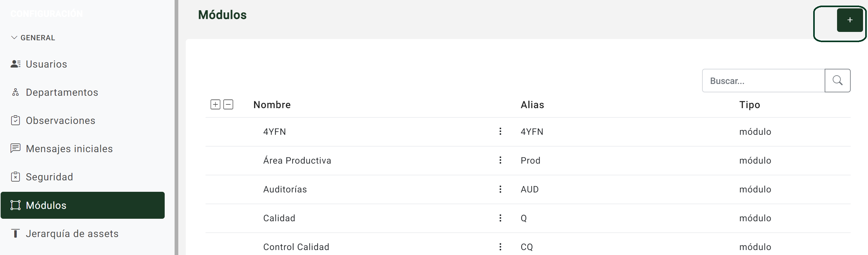Viewport: 868px width, 255px height.
Task: Click the plus button to add module
Action: coord(849,20)
